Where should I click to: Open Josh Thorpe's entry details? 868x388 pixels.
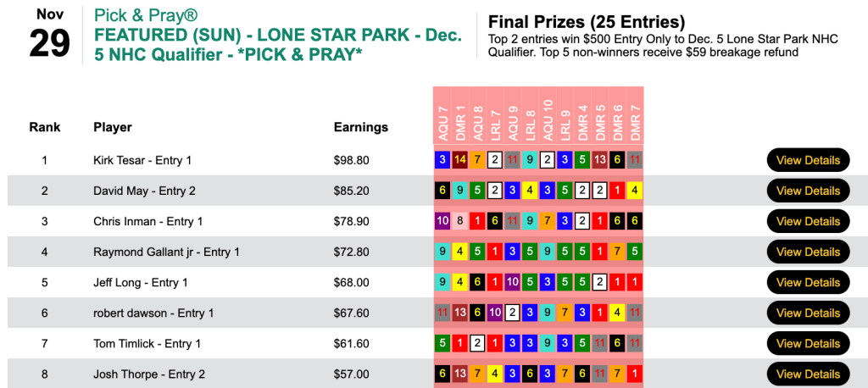click(x=808, y=374)
